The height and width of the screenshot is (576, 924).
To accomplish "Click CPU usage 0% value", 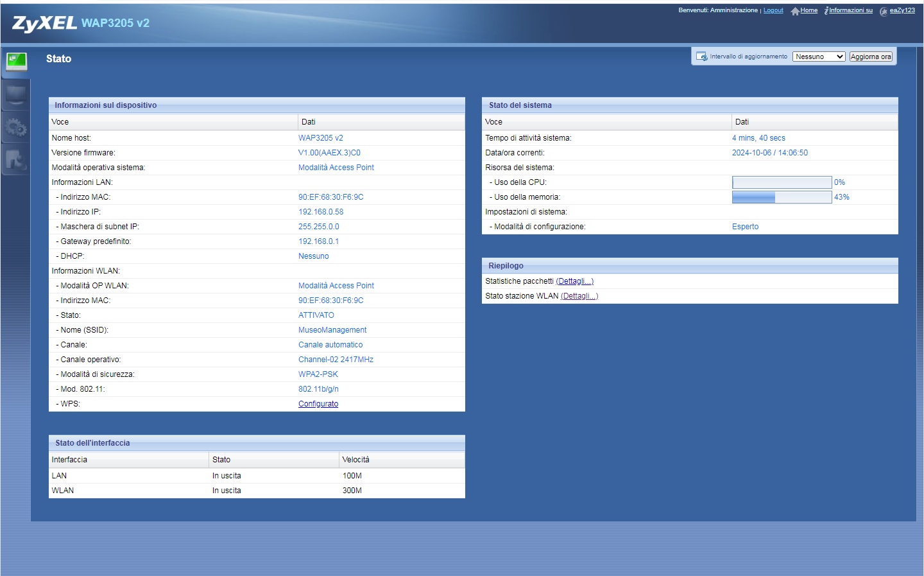I will coord(839,182).
